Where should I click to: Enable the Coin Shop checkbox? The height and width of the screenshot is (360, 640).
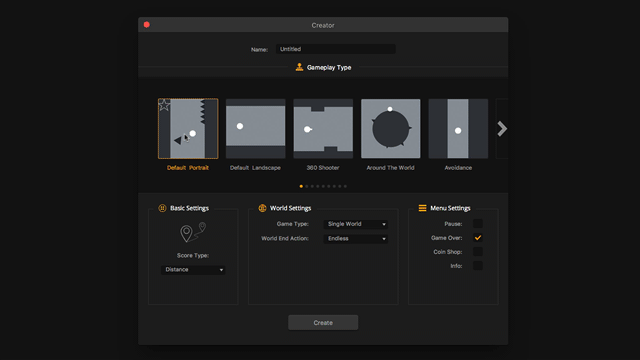tap(478, 252)
